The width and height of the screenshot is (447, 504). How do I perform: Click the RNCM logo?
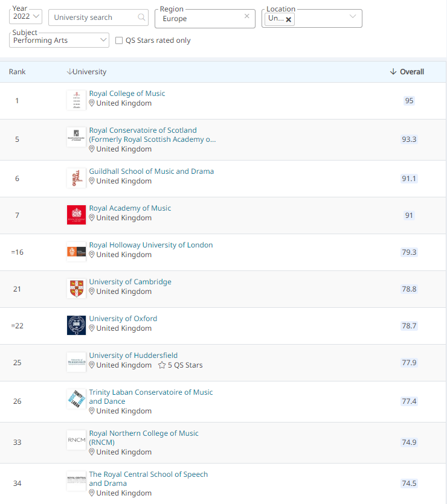pyautogui.click(x=77, y=440)
